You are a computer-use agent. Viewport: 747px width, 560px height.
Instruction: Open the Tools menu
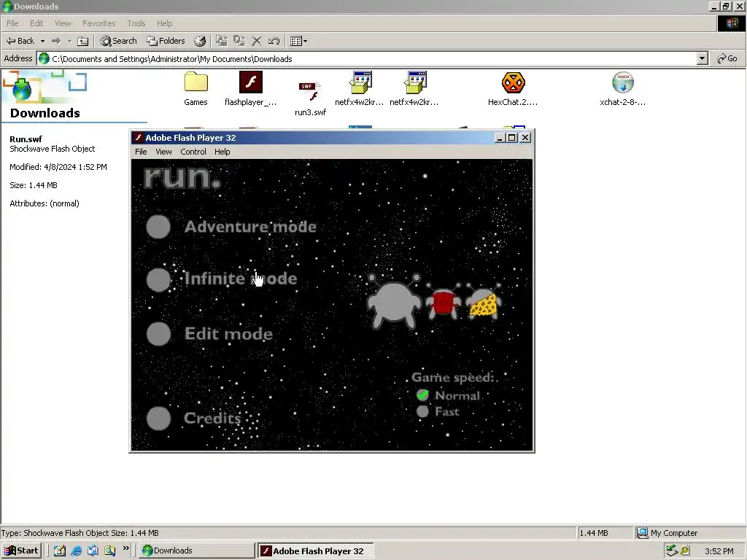coord(136,23)
